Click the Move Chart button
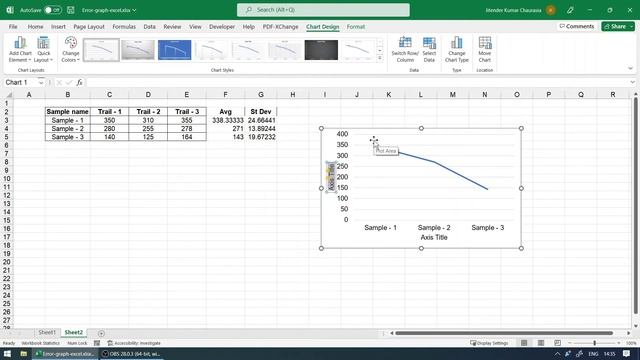The height and width of the screenshot is (360, 640). (484, 49)
